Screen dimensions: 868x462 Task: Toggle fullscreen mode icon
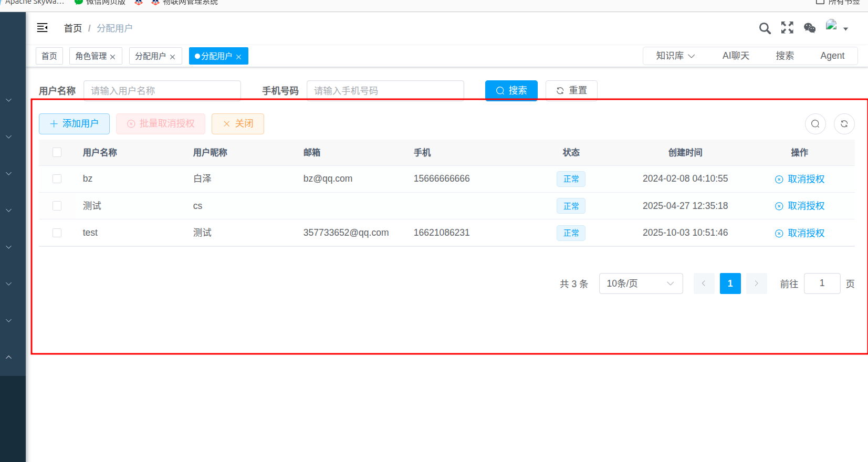pyautogui.click(x=787, y=28)
